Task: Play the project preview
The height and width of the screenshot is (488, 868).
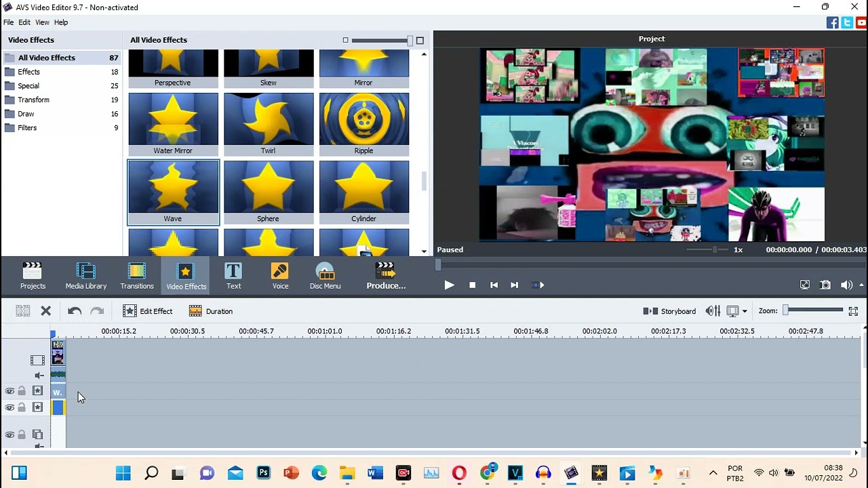Action: 449,285
